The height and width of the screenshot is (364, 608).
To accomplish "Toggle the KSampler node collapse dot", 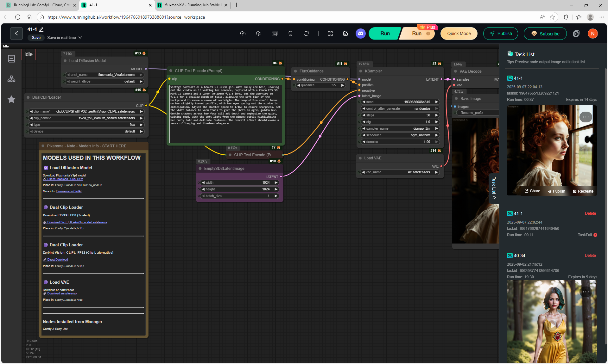I will [360, 71].
